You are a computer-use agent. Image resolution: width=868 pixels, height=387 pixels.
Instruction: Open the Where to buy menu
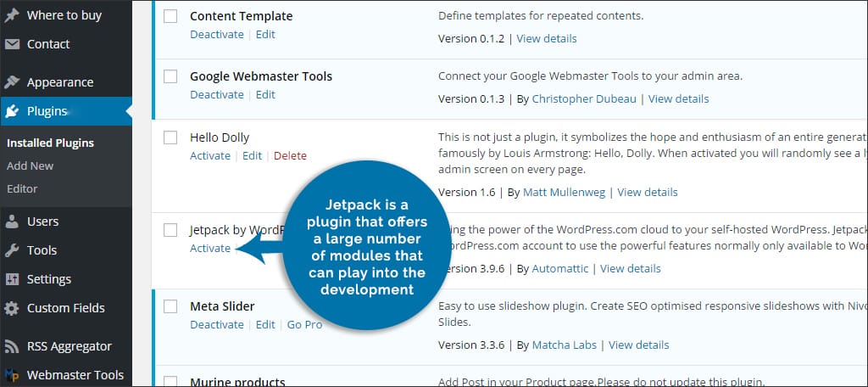(x=64, y=15)
